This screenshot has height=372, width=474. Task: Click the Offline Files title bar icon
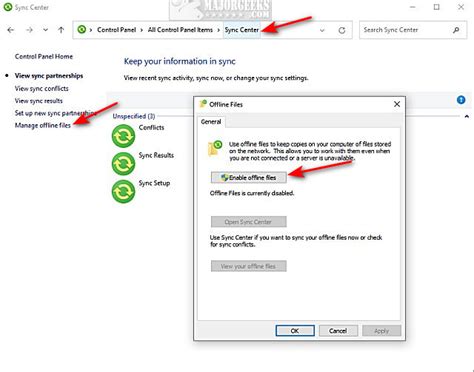203,104
